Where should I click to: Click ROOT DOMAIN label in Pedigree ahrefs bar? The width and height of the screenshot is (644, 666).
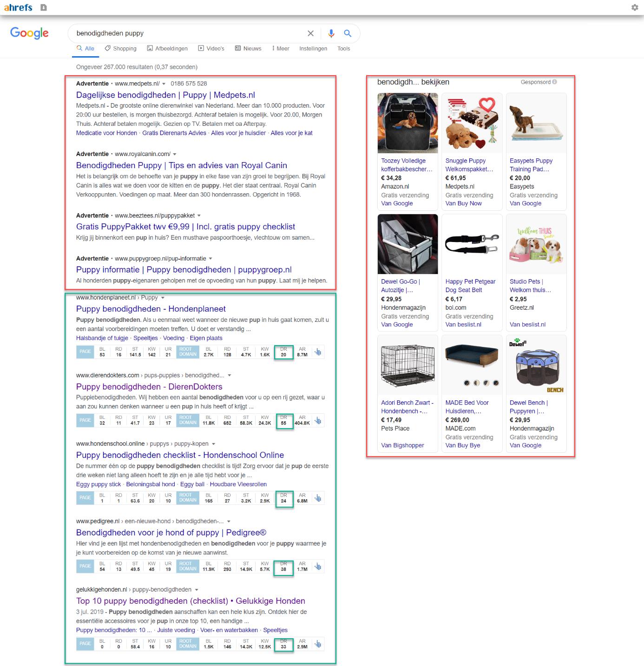click(188, 566)
